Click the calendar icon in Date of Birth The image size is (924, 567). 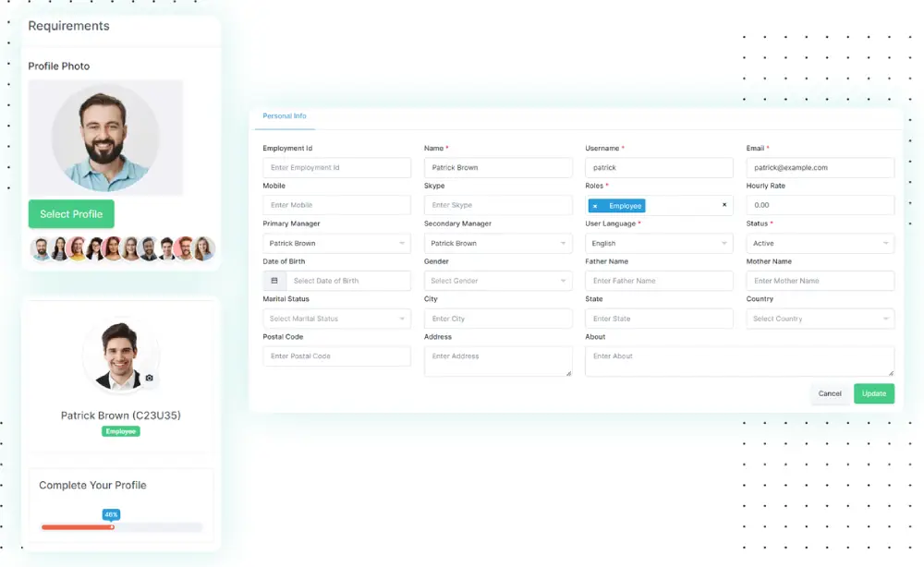click(x=274, y=281)
